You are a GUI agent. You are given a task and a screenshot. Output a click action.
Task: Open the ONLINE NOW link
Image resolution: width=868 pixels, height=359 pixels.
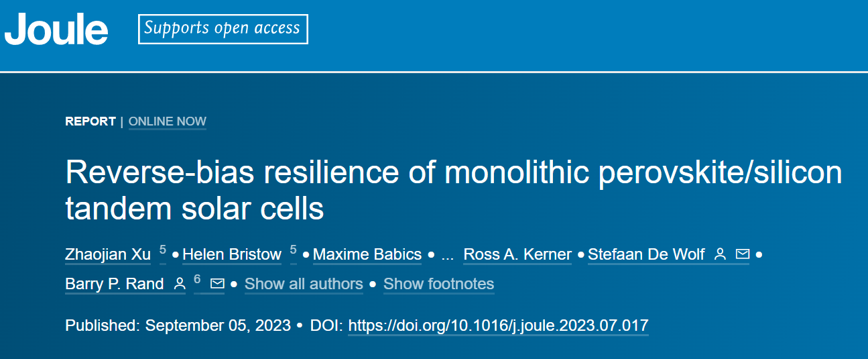168,121
